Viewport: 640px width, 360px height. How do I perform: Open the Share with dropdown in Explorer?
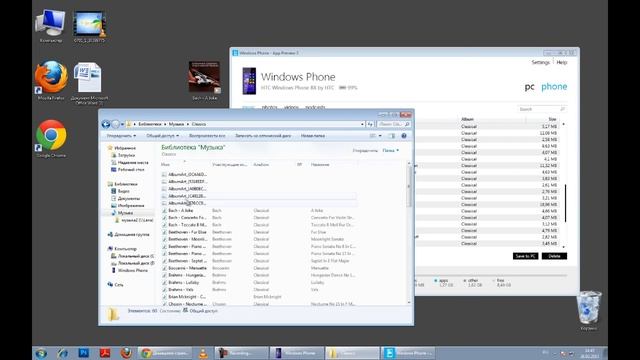click(162, 136)
